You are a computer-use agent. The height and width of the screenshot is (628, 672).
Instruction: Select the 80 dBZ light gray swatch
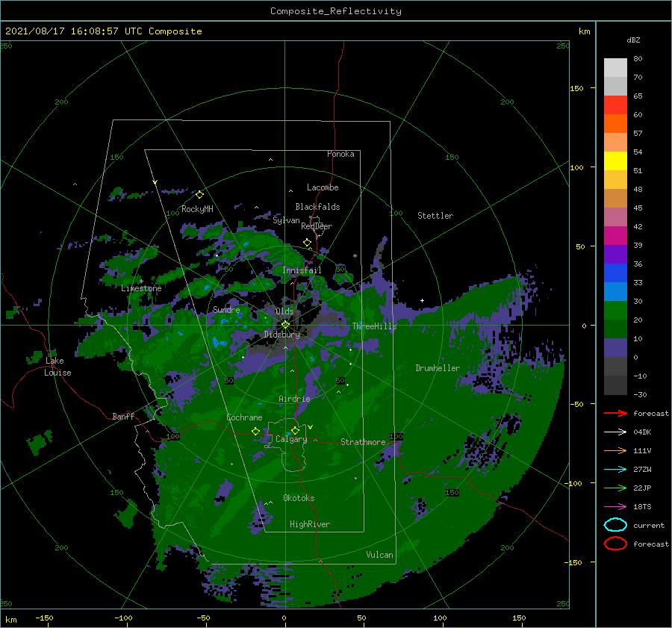[x=615, y=67]
